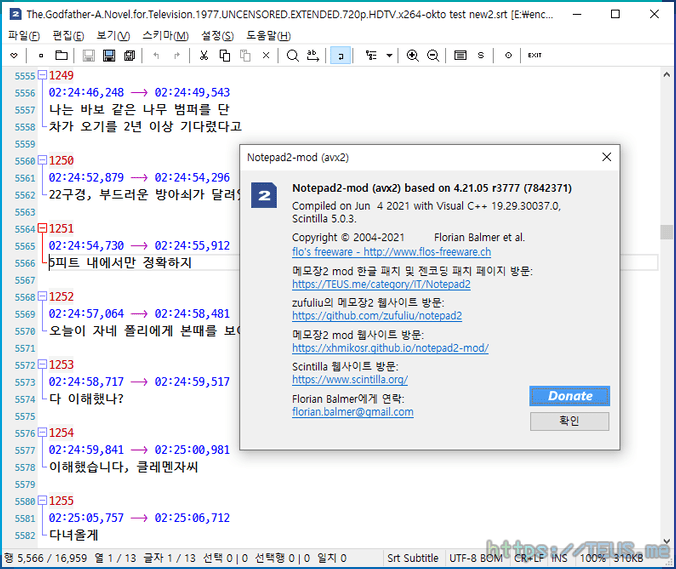Click the redo arrow icon

[x=177, y=55]
